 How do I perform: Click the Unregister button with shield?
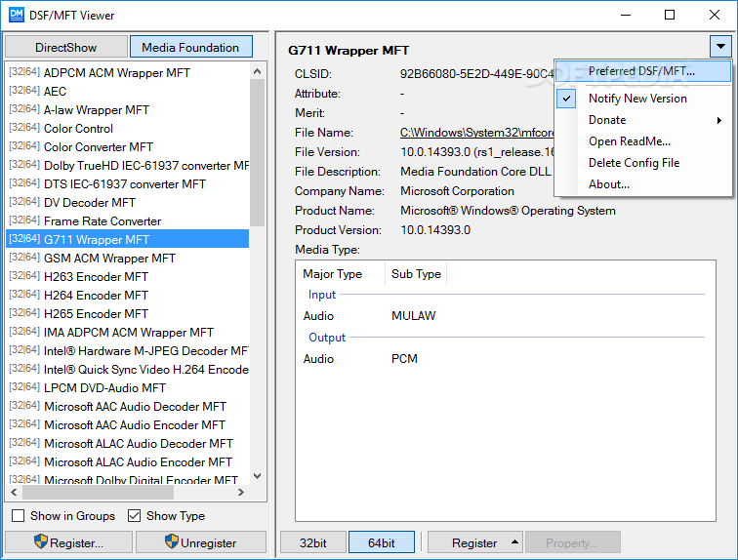(201, 542)
